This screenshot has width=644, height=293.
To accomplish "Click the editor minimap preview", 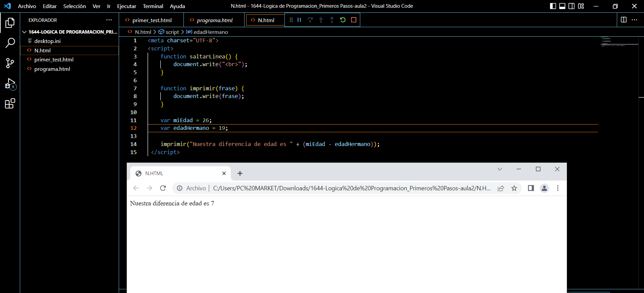I will point(619,42).
